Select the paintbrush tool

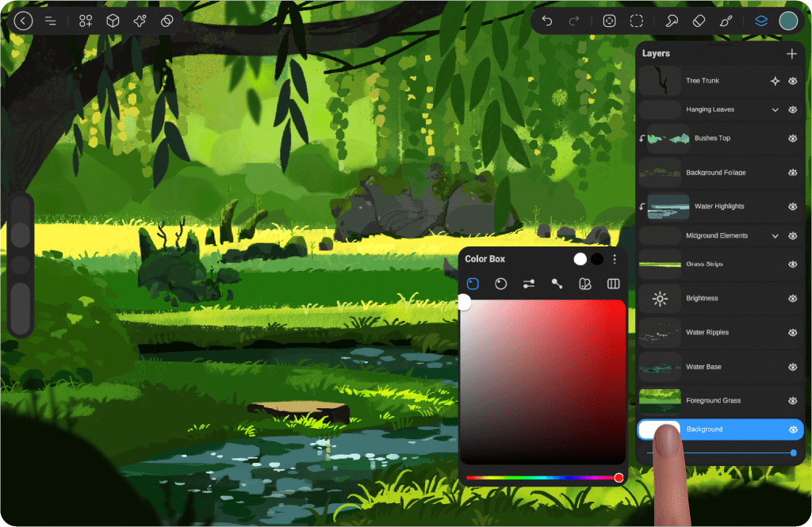(726, 21)
